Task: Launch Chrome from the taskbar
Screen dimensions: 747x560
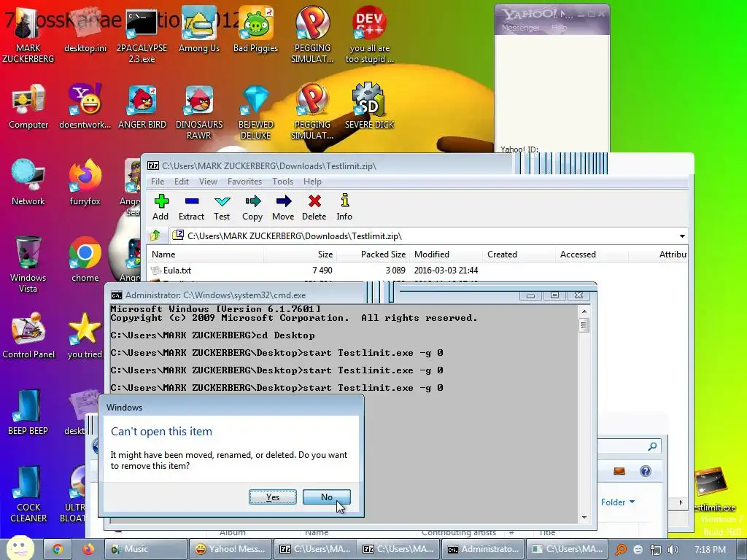Action: (58, 549)
